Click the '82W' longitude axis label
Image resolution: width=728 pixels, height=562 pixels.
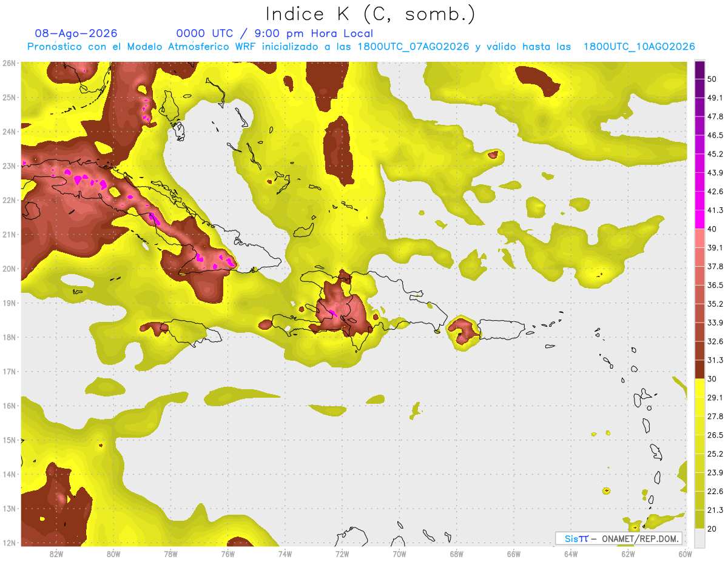[56, 554]
